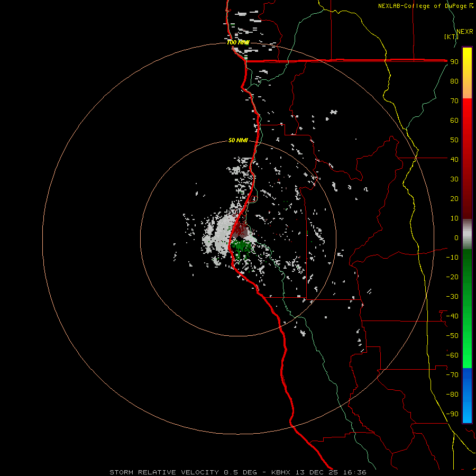Click the 0 value on velocity scale

[456, 237]
